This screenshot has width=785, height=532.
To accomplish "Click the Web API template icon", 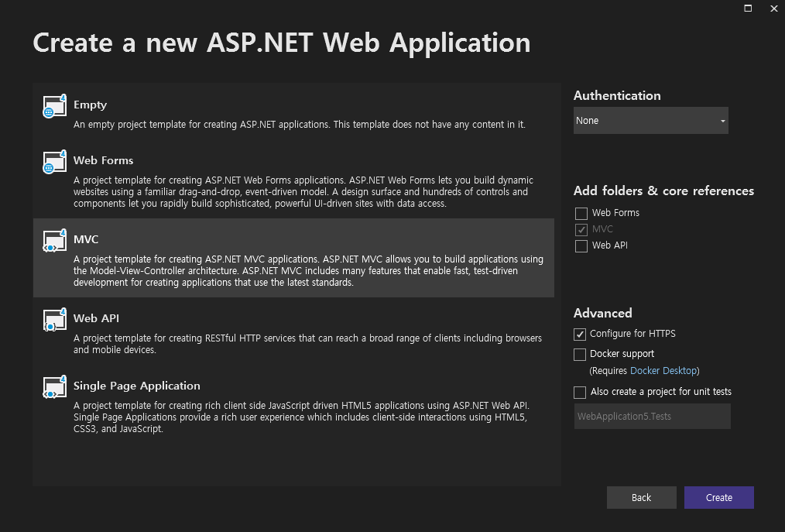I will click(54, 320).
